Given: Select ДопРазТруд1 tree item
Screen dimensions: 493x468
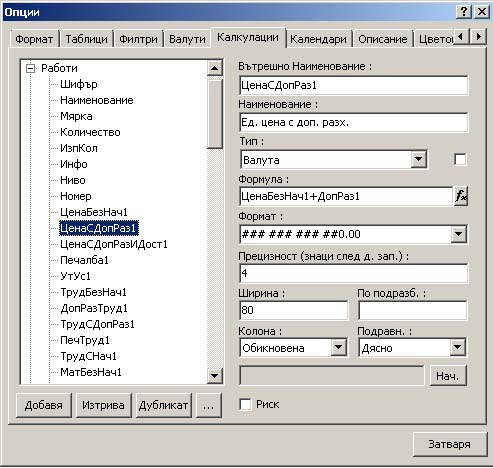Looking at the screenshot, I should point(94,308).
